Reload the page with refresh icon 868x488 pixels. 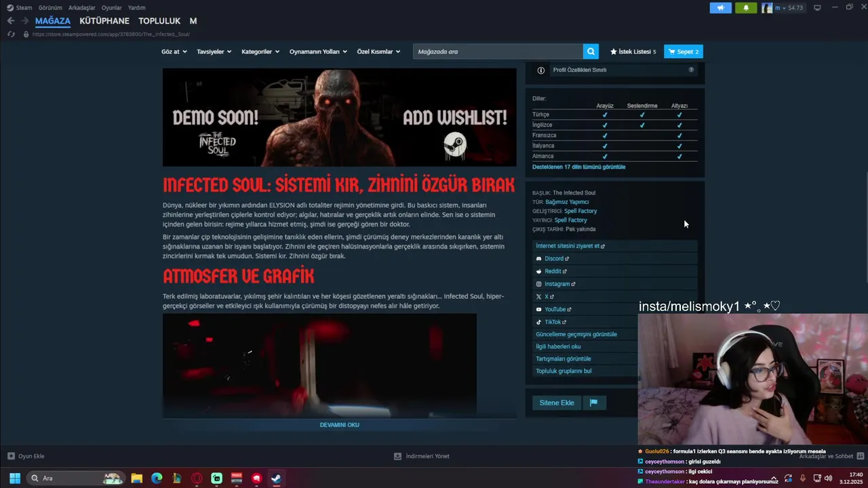(x=11, y=34)
